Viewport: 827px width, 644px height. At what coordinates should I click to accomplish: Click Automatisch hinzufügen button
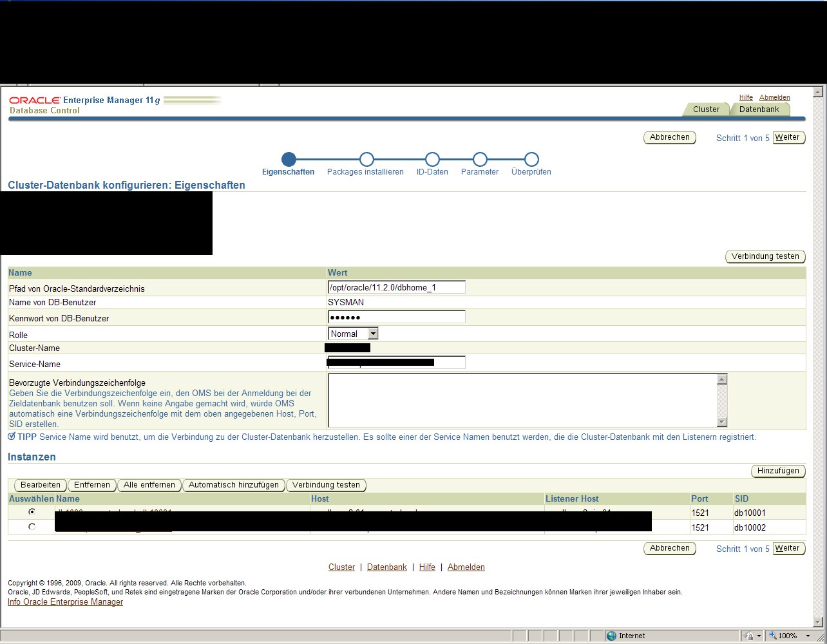coord(233,485)
